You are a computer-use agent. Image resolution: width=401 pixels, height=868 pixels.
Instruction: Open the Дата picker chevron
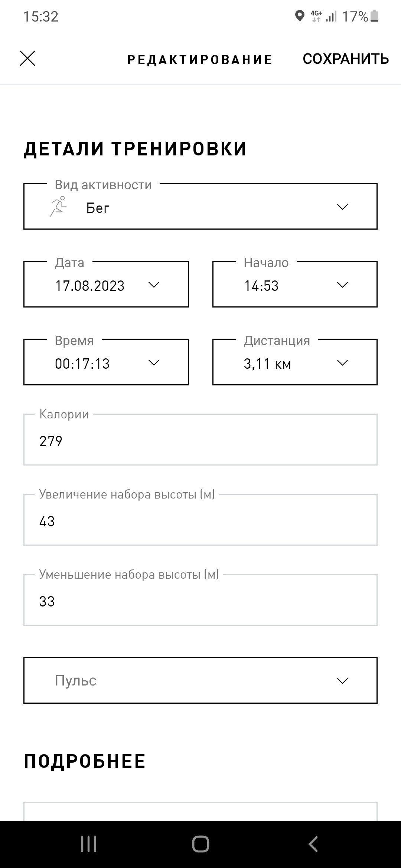point(154,285)
